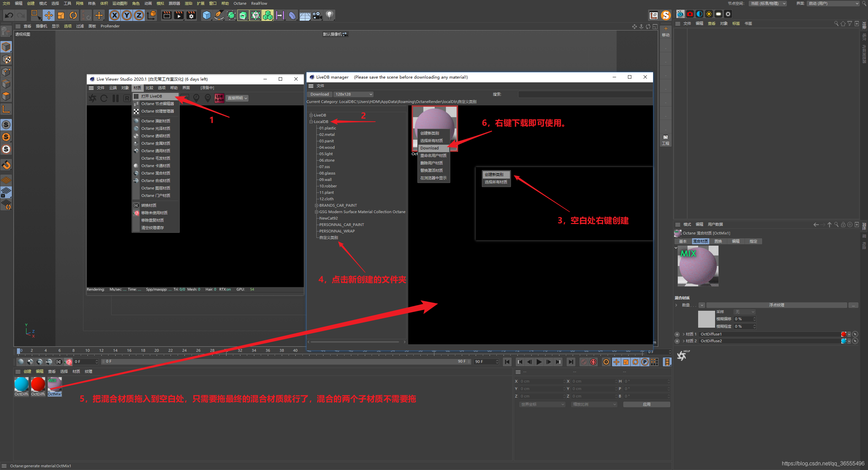The height and width of the screenshot is (470, 868).
Task: Open the 数量 texture dropdown arrow
Action: pos(702,305)
